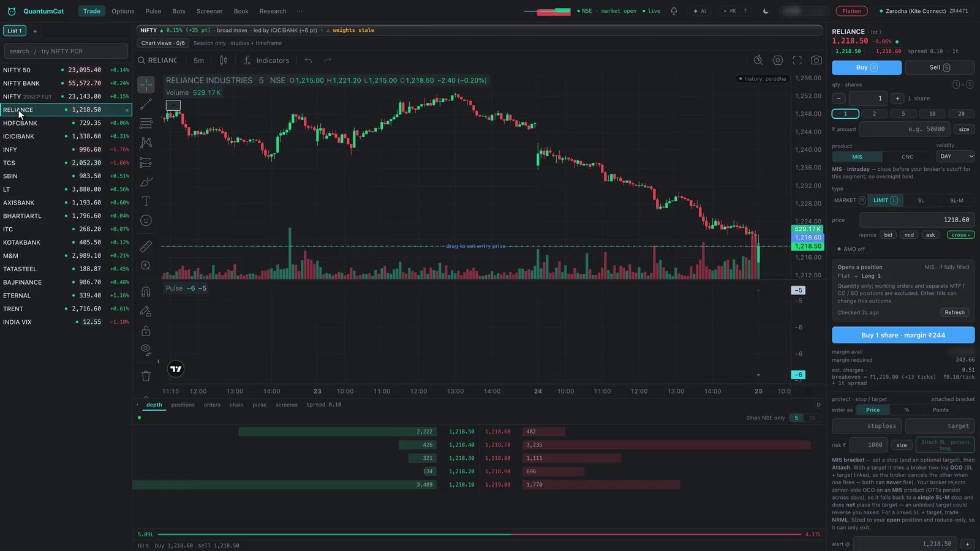The height and width of the screenshot is (551, 980).
Task: Refresh the position check
Action: (x=954, y=312)
